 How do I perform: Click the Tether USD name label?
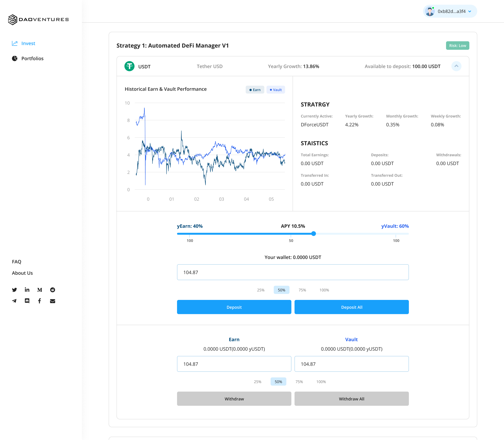pyautogui.click(x=210, y=67)
